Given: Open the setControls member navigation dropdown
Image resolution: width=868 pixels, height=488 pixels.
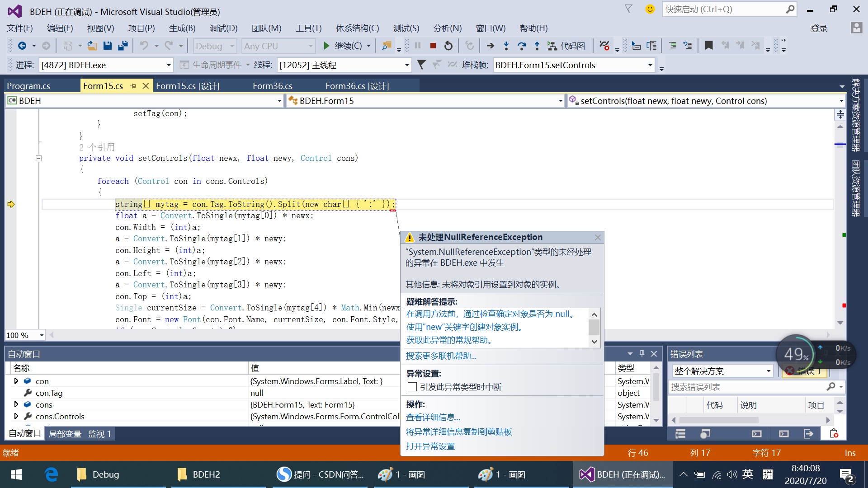Looking at the screenshot, I should click(706, 101).
